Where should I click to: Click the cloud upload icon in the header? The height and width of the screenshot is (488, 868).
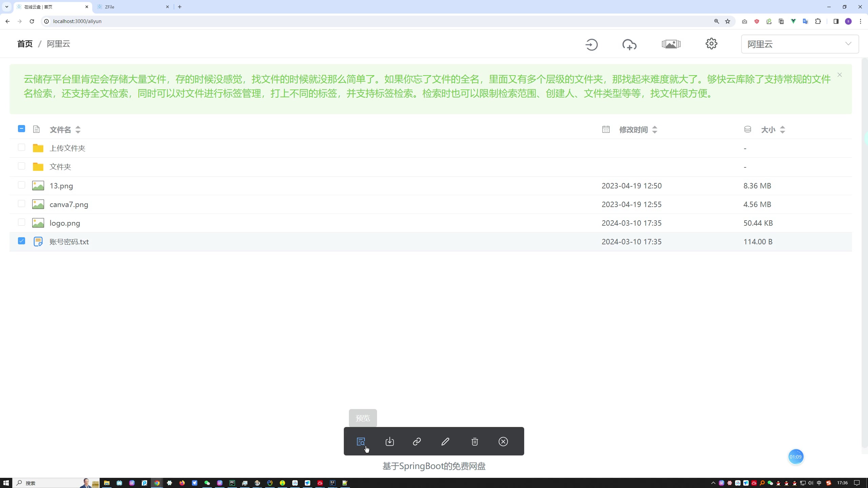[x=629, y=44]
